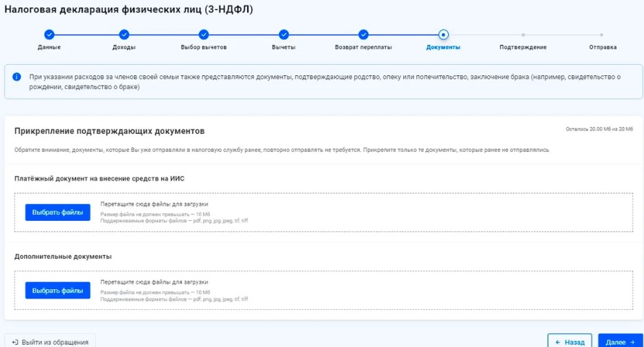Click the Вычеты step checkmark circle
644x347 pixels.
point(284,35)
